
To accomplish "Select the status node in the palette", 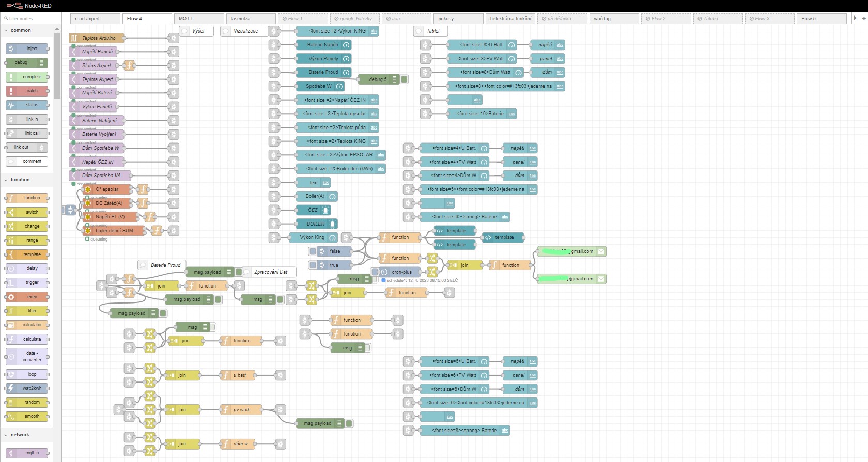I will pyautogui.click(x=27, y=105).
